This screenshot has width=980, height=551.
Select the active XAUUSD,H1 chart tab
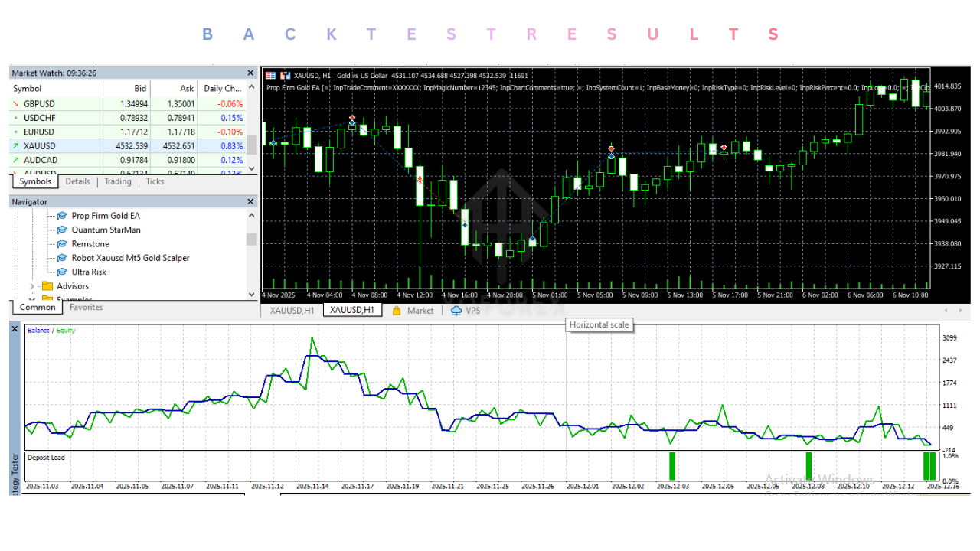click(x=352, y=310)
